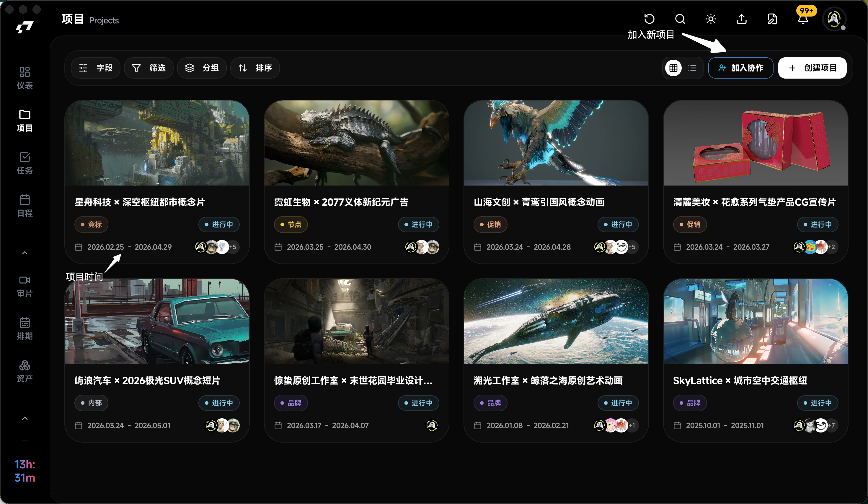Click title 霓虹生物 × 2077义体新纪元广告
Screen dimensions: 868x504
point(341,202)
